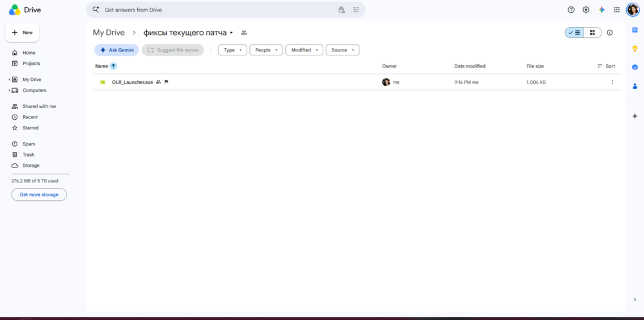The image size is (644, 320).
Task: Open the Settings gear icon
Action: pos(585,10)
